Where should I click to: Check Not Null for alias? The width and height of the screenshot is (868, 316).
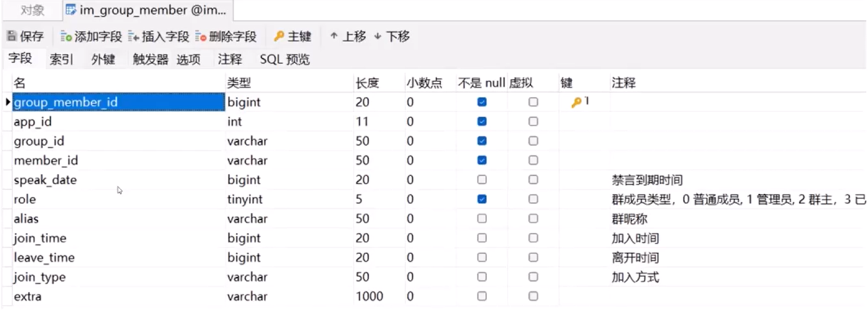pyautogui.click(x=482, y=218)
